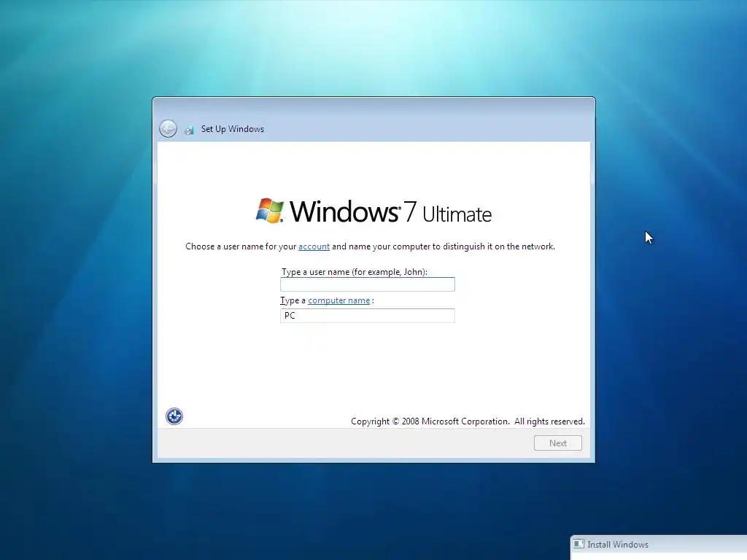Click the 'Set Up Windows' title text

point(233,129)
